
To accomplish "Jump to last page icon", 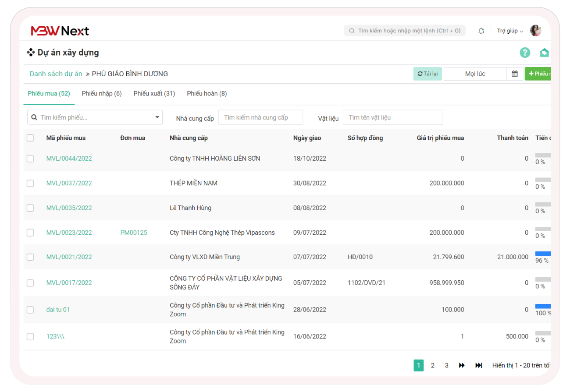I will pos(479,365).
